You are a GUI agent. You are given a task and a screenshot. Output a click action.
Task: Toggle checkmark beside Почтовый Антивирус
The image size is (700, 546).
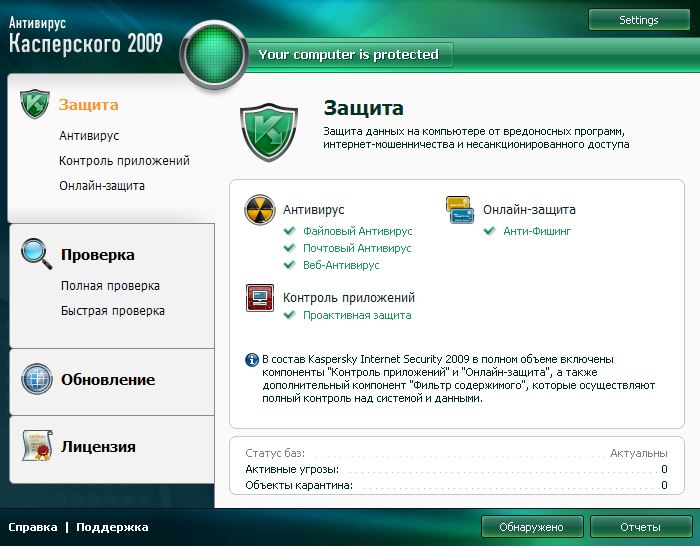point(290,248)
